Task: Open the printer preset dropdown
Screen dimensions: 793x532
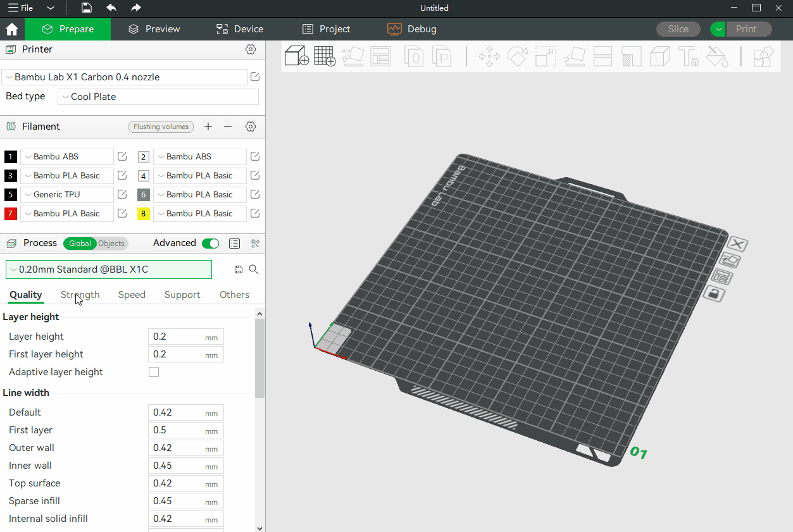Action: (x=125, y=77)
